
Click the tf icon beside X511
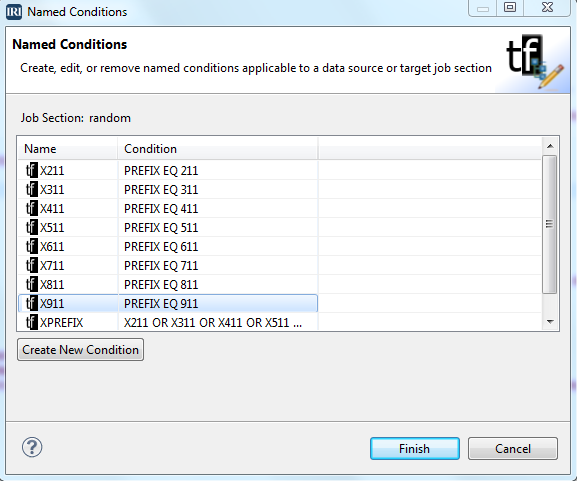tap(32, 227)
